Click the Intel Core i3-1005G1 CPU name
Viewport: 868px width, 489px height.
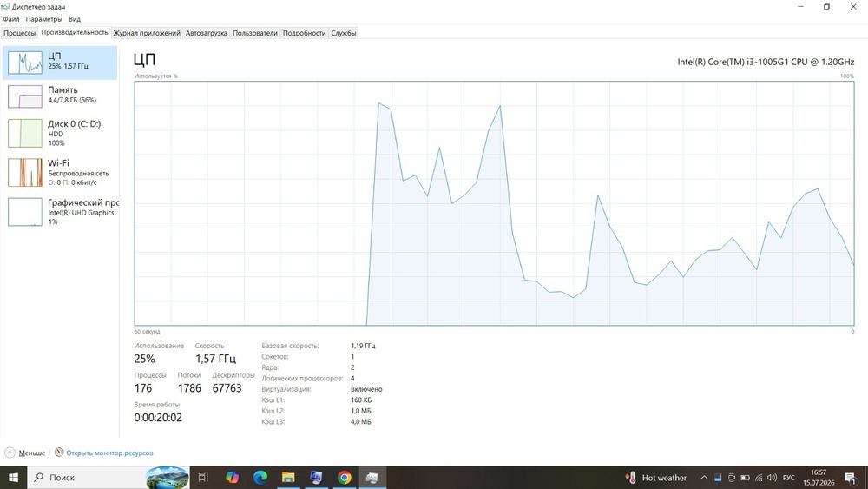pyautogui.click(x=766, y=62)
